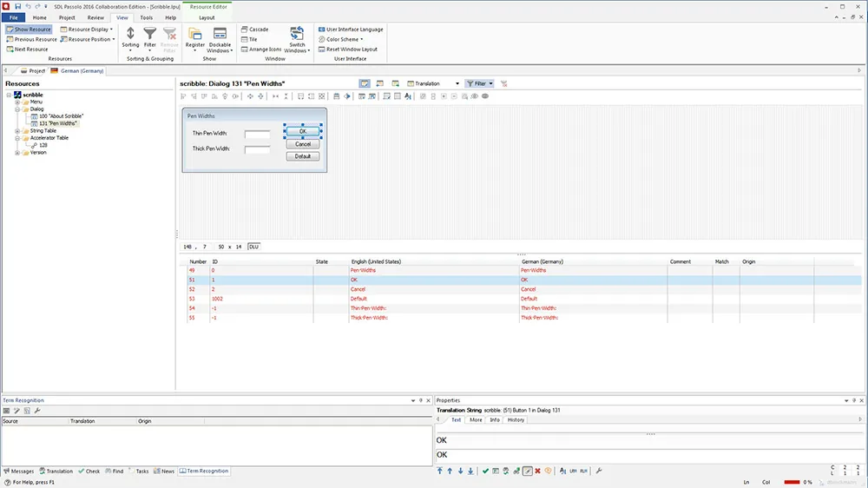The height and width of the screenshot is (488, 868).
Task: Go to Previous Resource
Action: [31, 39]
